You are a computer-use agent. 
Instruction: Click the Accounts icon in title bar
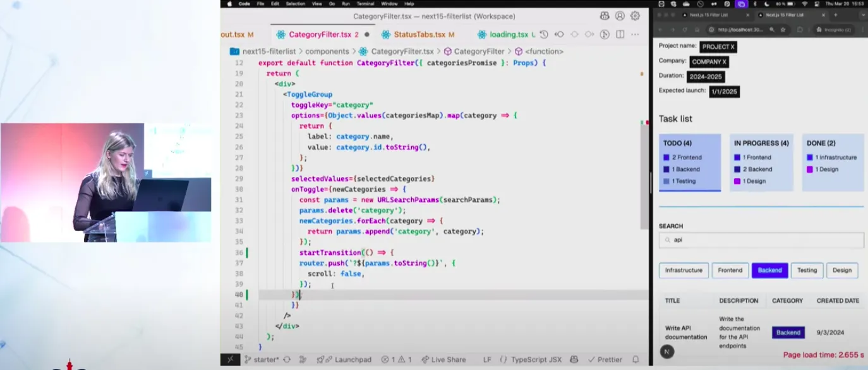(x=620, y=16)
